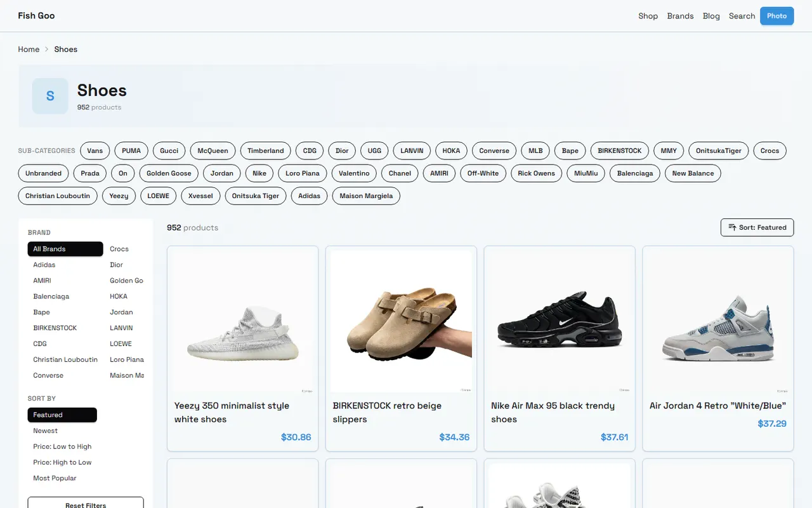
Task: Filter by Golden Goose chip
Action: (x=169, y=173)
